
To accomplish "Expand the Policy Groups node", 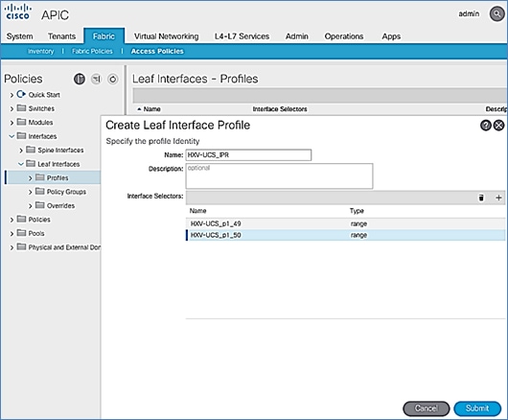I will tap(30, 192).
